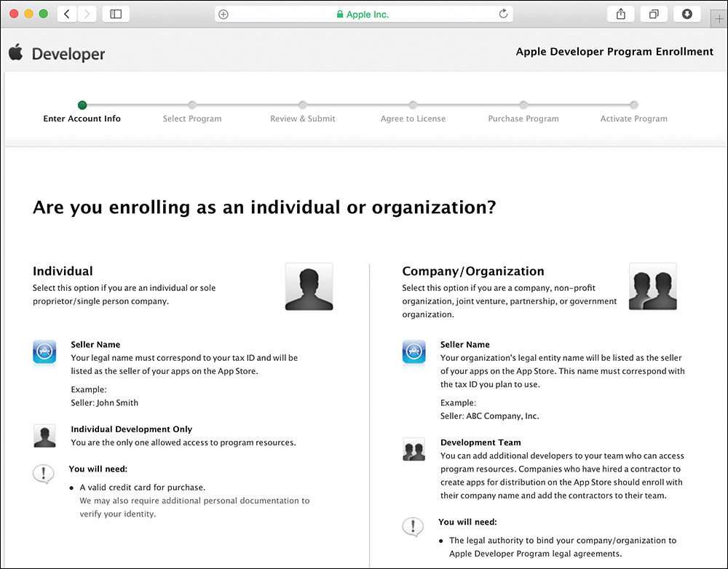This screenshot has height=569, width=728.
Task: Click the Development Team people icon
Action: 414,449
